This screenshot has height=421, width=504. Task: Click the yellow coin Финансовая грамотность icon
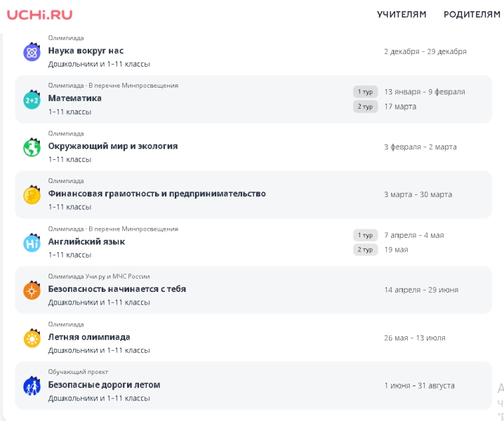point(32,195)
